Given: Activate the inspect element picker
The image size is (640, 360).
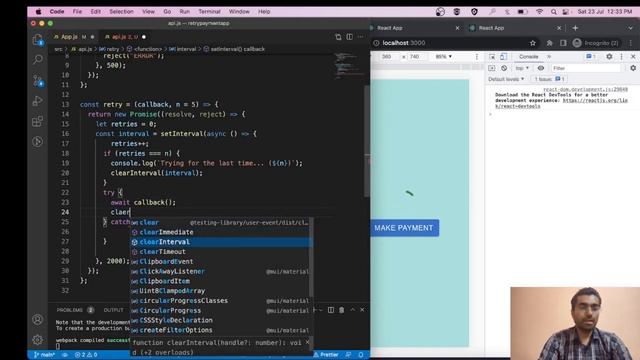Looking at the screenshot, I should pos(492,57).
